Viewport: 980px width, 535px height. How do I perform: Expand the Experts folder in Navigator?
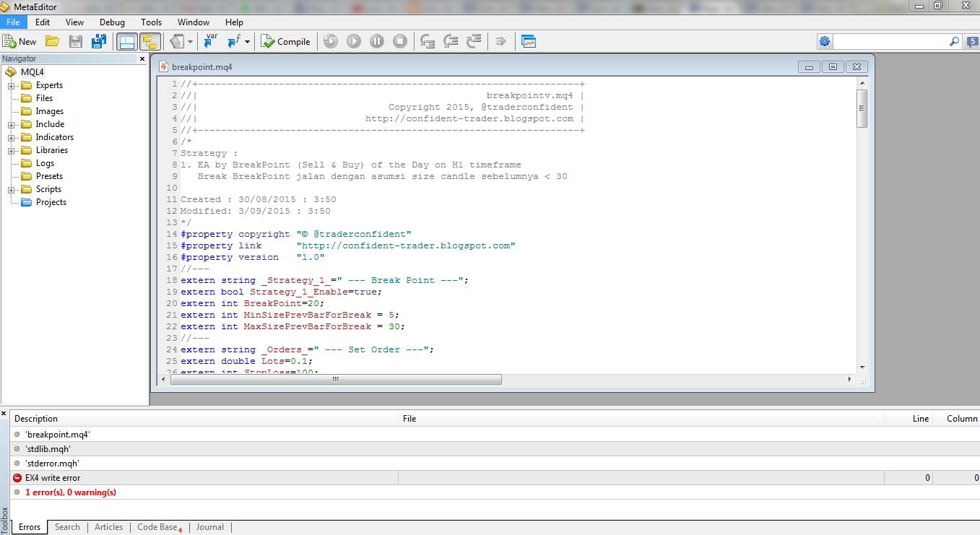12,86
